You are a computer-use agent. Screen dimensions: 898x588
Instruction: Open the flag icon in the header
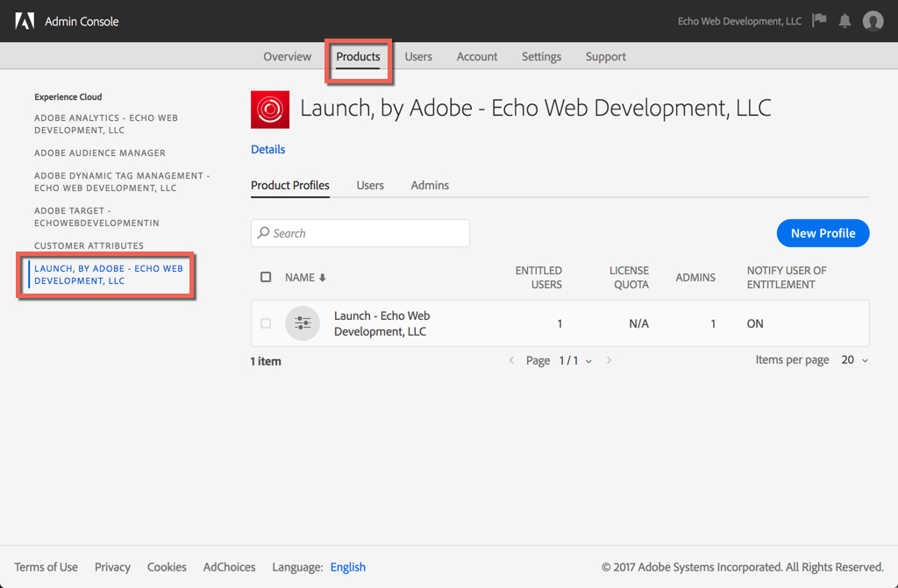[820, 21]
